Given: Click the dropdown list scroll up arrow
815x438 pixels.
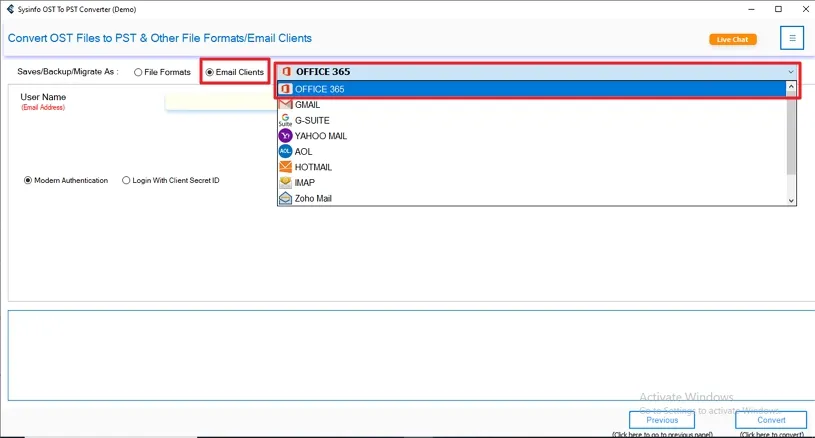Looking at the screenshot, I should point(791,87).
